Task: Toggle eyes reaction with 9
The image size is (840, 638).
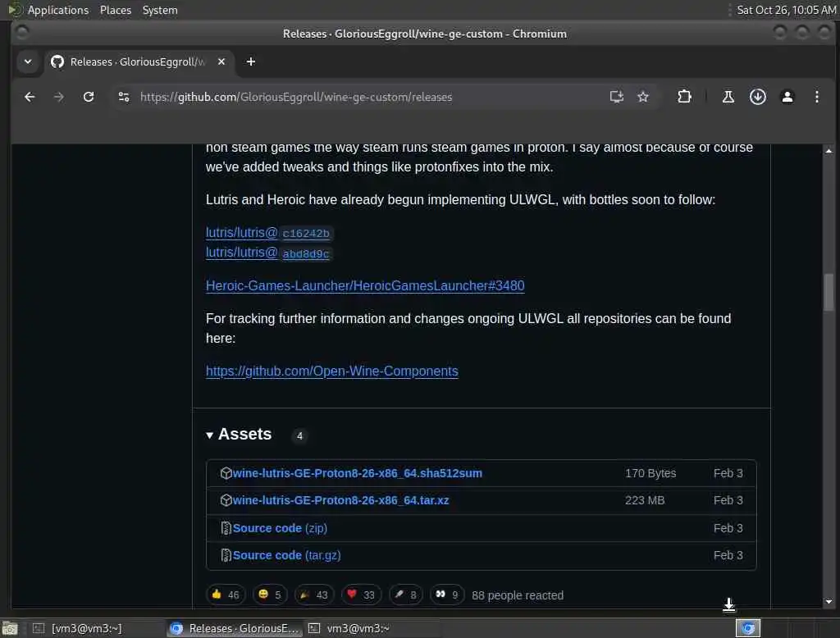Action: click(x=447, y=595)
